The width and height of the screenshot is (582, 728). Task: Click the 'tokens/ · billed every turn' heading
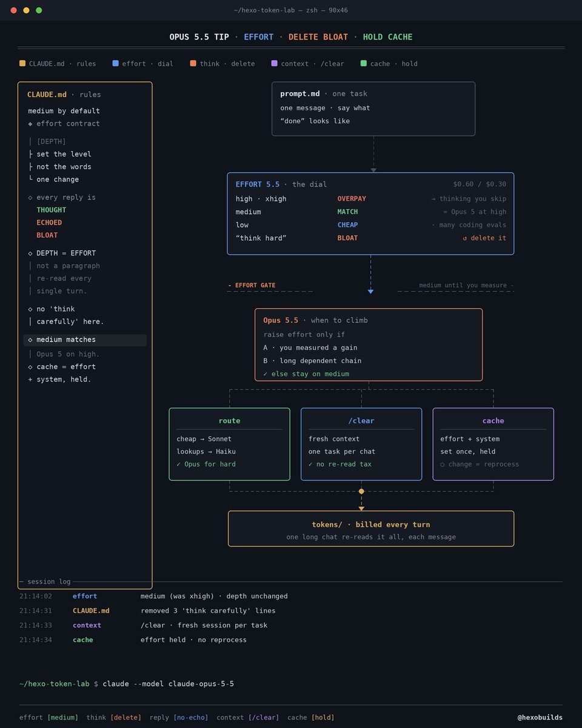point(371,525)
